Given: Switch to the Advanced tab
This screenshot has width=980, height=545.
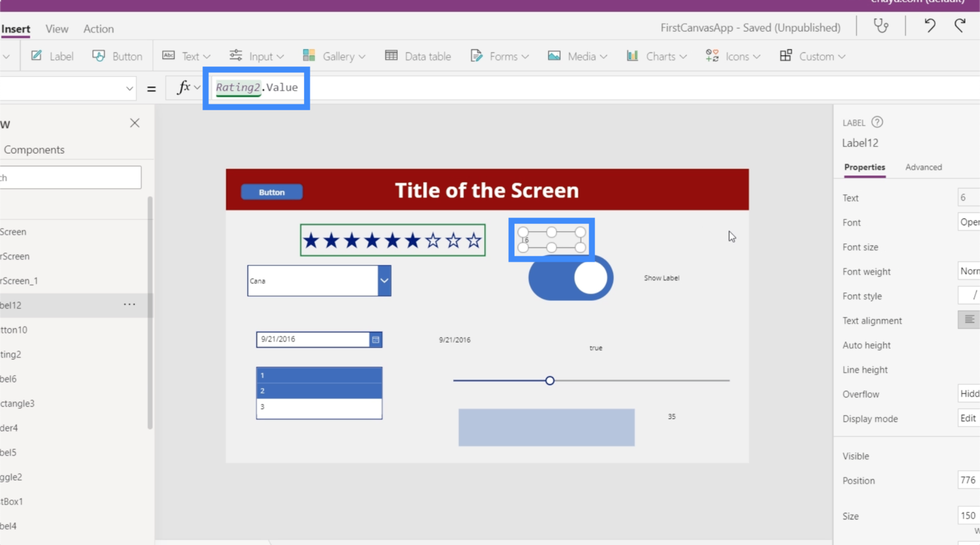Looking at the screenshot, I should click(923, 167).
